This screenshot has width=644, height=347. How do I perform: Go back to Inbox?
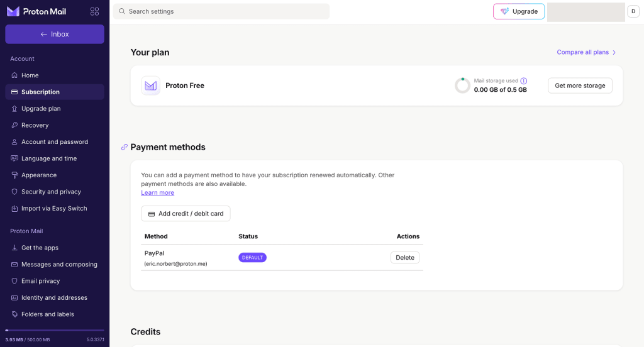[x=55, y=34]
